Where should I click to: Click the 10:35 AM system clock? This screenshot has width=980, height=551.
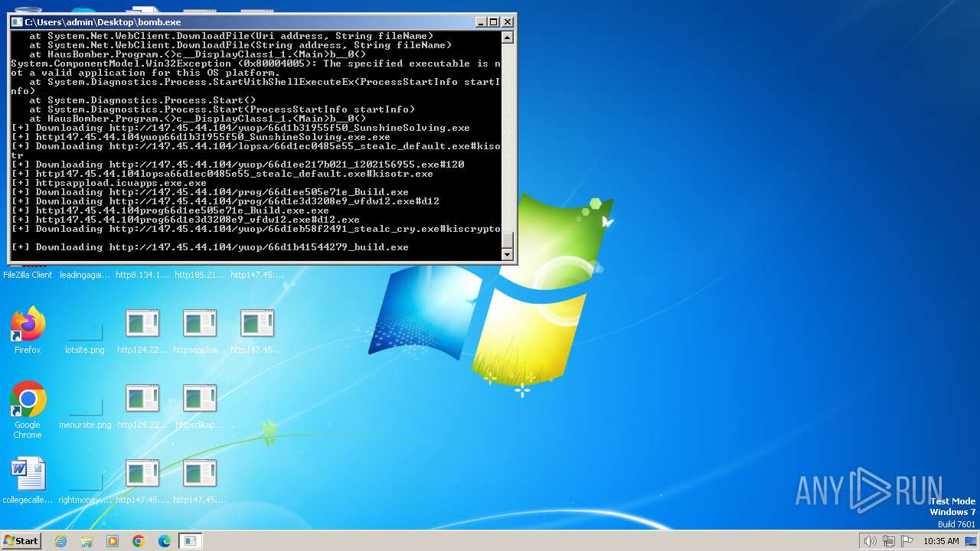(941, 541)
